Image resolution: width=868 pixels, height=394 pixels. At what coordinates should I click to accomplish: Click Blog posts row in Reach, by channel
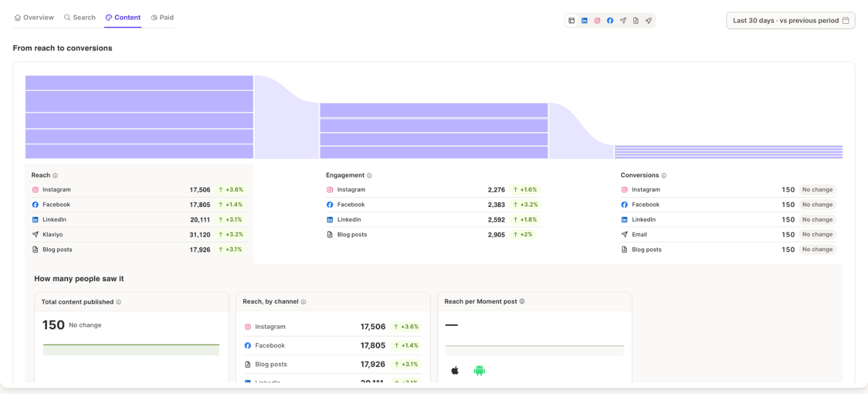tap(333, 364)
